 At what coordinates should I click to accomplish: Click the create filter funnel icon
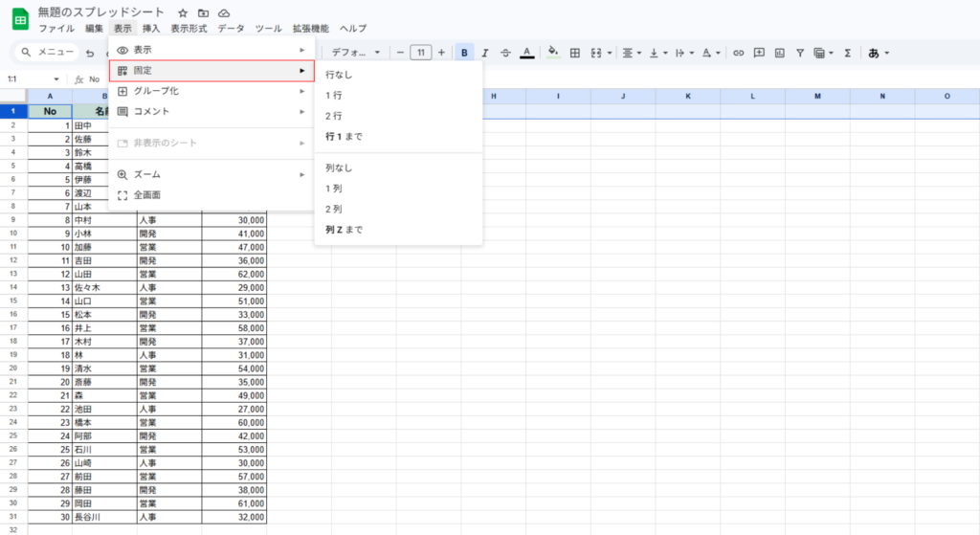click(x=800, y=53)
